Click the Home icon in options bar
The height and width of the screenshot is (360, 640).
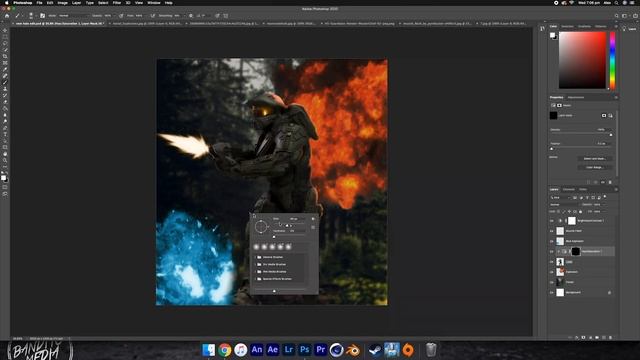pyautogui.click(x=7, y=16)
